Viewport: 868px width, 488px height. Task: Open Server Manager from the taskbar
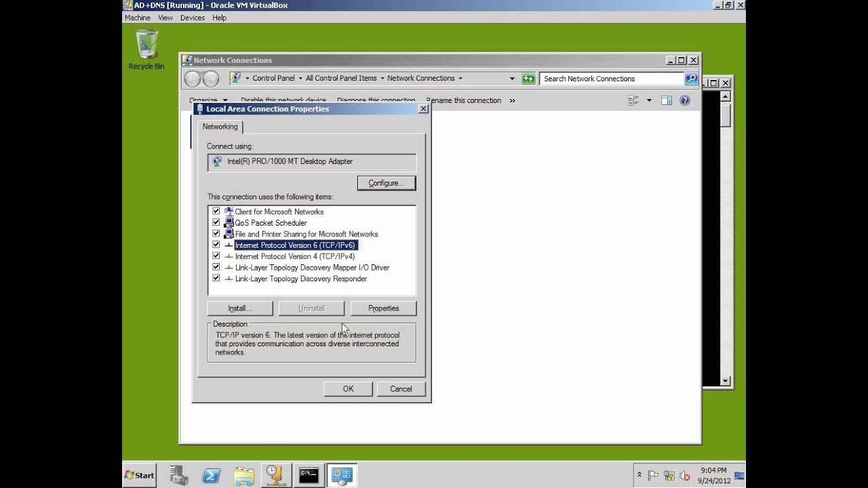coord(179,475)
